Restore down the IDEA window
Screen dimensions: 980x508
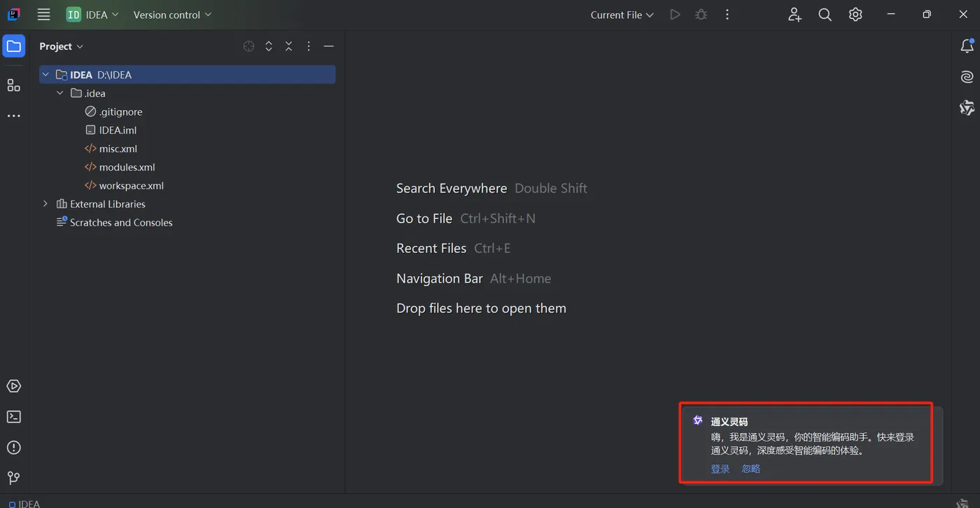927,15
